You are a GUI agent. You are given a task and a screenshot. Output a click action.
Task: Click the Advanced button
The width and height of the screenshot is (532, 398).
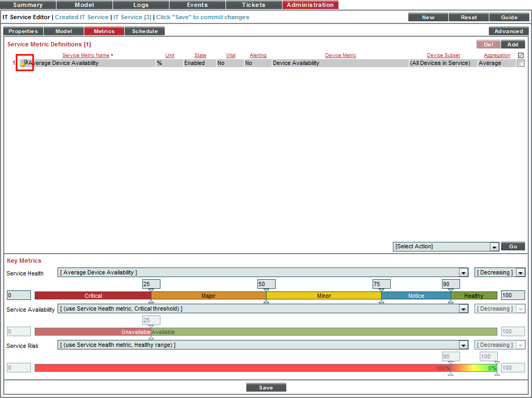coord(508,31)
